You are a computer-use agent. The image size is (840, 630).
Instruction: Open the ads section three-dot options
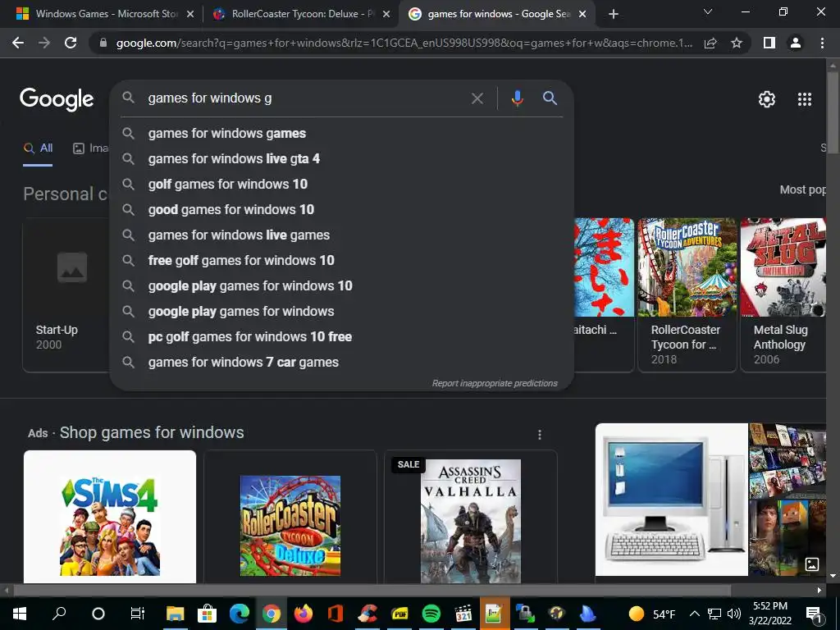click(540, 435)
